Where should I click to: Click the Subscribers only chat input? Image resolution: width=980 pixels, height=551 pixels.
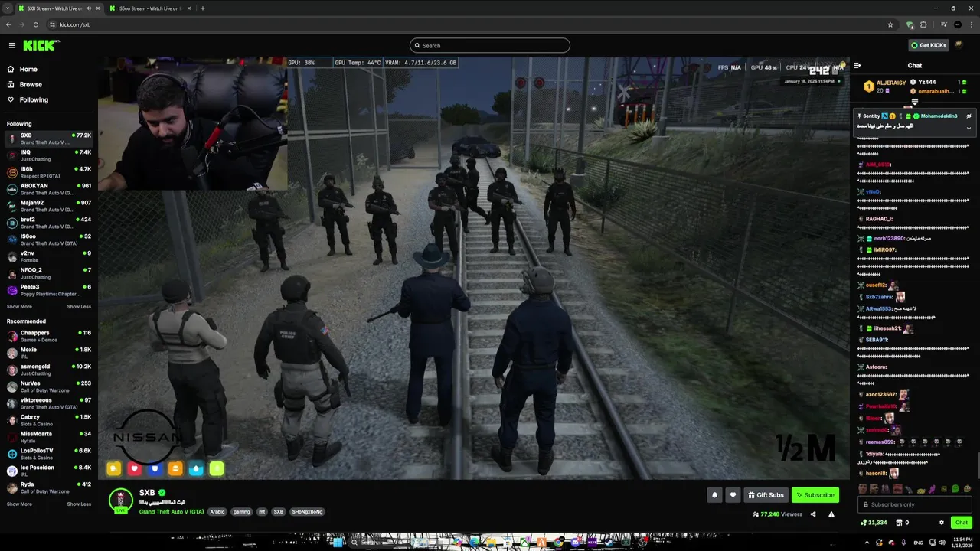915,504
